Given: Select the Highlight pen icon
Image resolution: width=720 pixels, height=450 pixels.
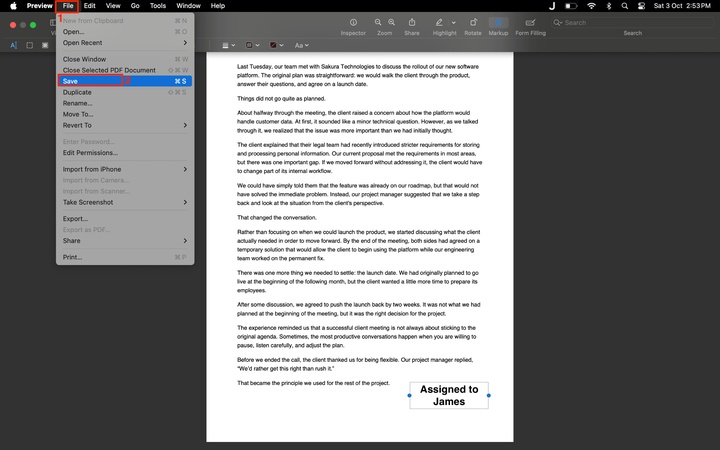Looking at the screenshot, I should 439,22.
